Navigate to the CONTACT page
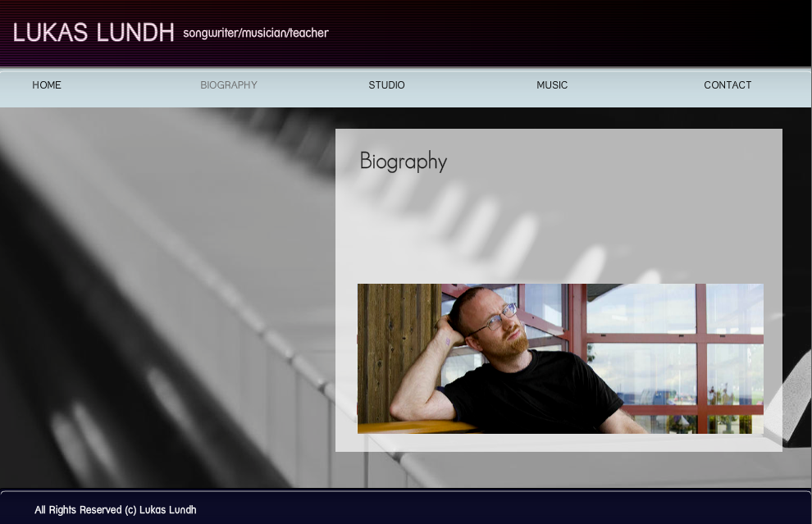 (728, 85)
